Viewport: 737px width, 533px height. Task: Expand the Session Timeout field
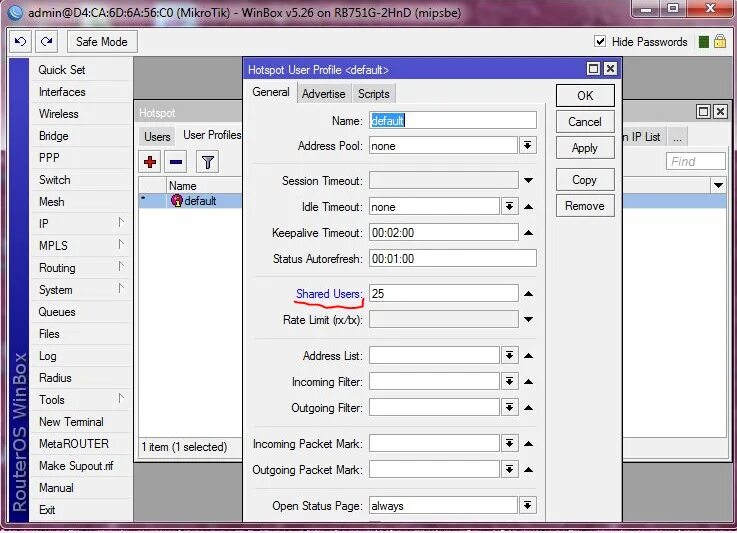coord(528,180)
